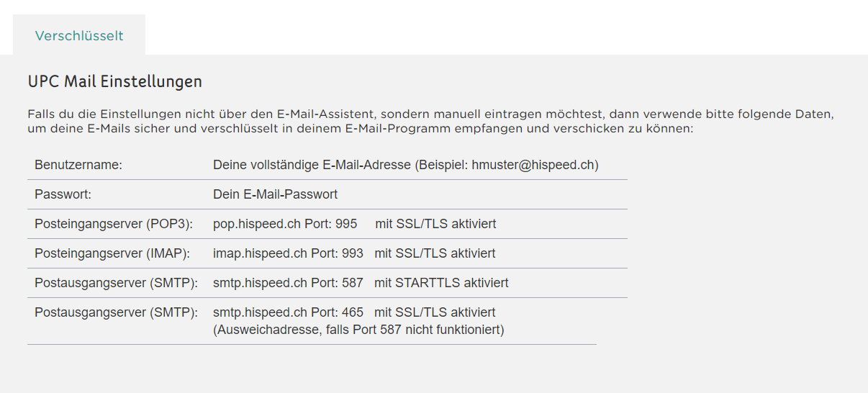Open the Verschlüsselt tab
This screenshot has height=393, width=868.
pos(79,35)
